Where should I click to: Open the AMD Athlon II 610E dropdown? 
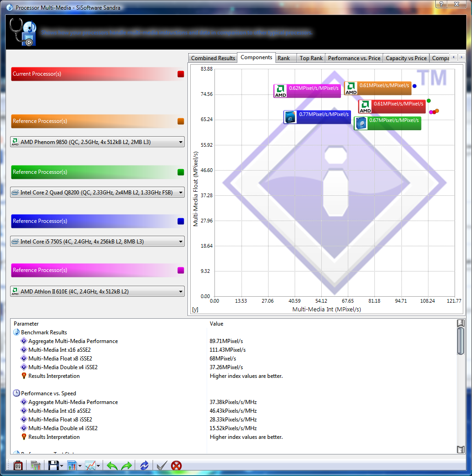point(97,292)
